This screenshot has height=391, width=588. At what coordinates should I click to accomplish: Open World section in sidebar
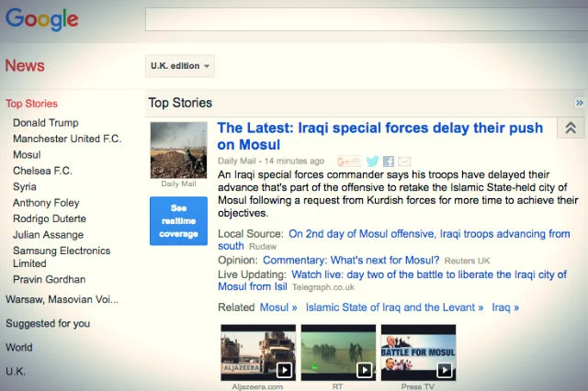coord(18,348)
